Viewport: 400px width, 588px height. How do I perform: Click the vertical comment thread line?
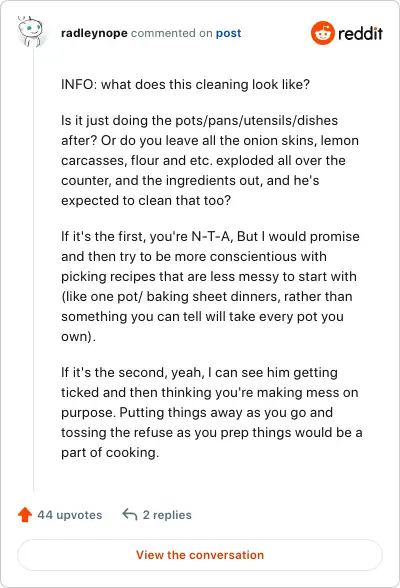pyautogui.click(x=34, y=269)
